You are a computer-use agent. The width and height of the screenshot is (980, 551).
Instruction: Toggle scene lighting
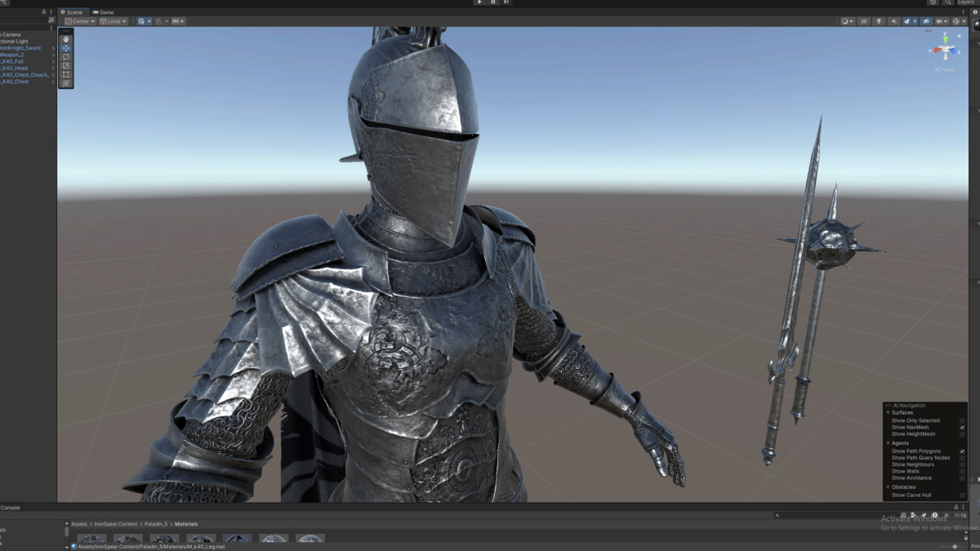(880, 21)
